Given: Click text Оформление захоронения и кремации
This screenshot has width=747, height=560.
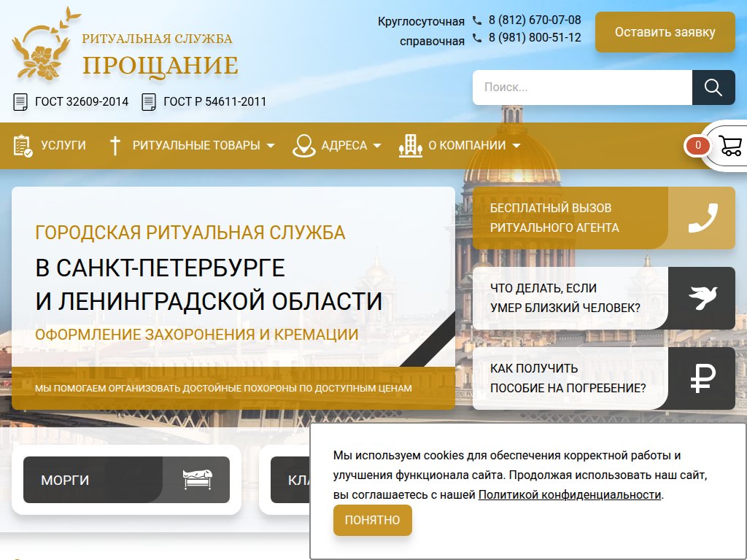Looking at the screenshot, I should (x=197, y=335).
